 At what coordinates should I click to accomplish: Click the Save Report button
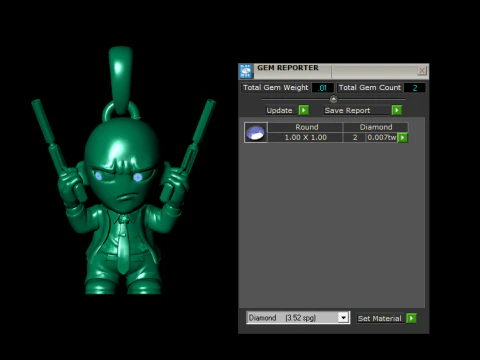tap(357, 110)
